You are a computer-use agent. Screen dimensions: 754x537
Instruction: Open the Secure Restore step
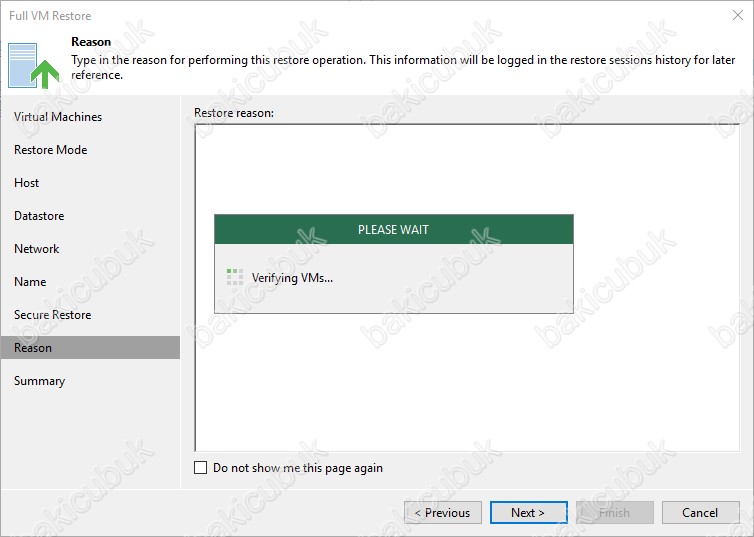click(x=52, y=315)
